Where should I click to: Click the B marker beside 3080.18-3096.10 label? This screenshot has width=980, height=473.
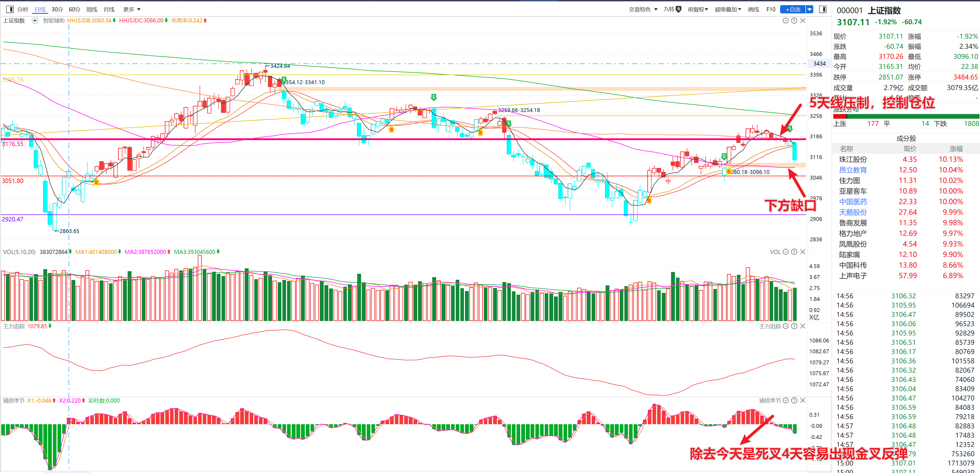click(729, 172)
